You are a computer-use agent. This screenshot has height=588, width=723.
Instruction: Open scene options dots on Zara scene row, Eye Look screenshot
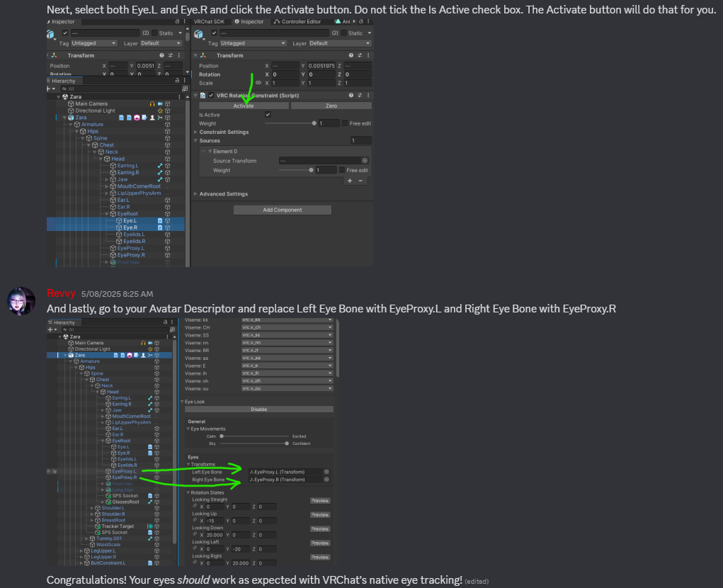point(167,337)
